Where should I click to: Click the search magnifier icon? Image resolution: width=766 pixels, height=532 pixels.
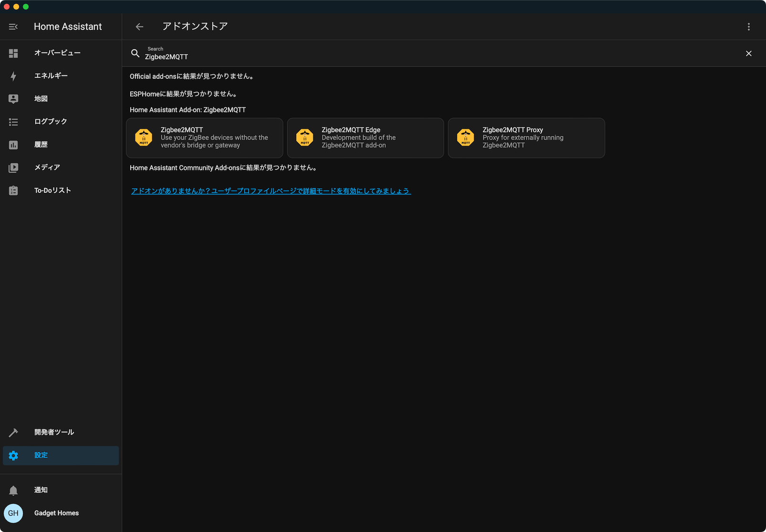pyautogui.click(x=136, y=53)
